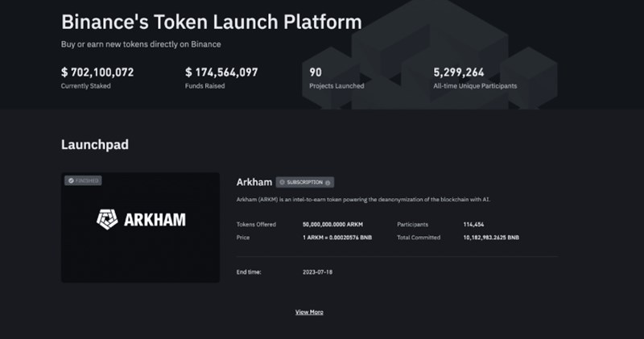Click the Binance's Token Launch Platform heading
The height and width of the screenshot is (339, 644).
[x=211, y=22]
